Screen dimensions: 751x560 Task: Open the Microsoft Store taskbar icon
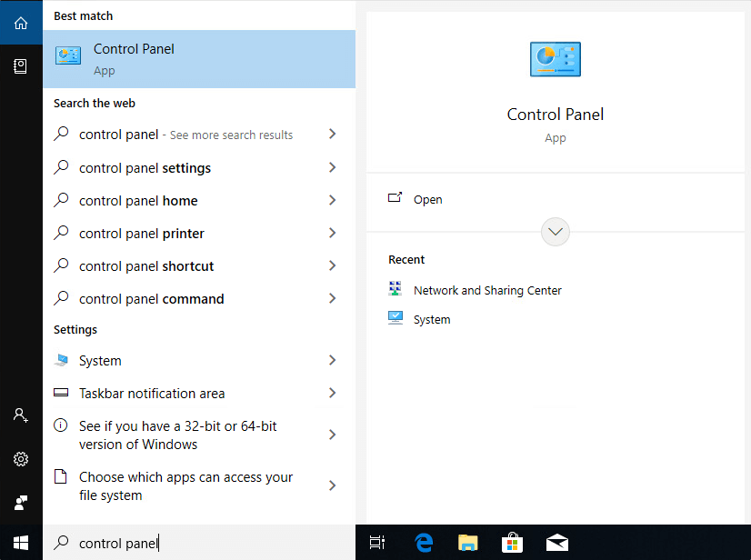point(512,543)
